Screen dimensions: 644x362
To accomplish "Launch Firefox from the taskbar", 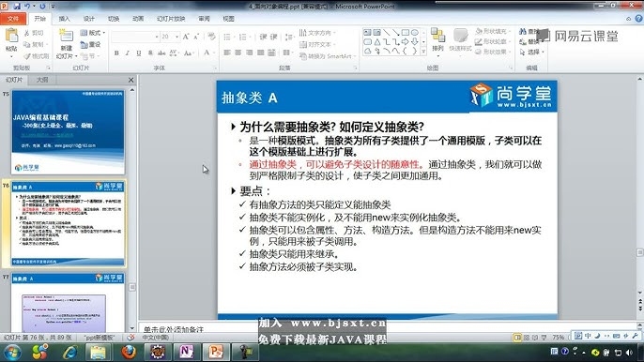I will click(x=128, y=352).
